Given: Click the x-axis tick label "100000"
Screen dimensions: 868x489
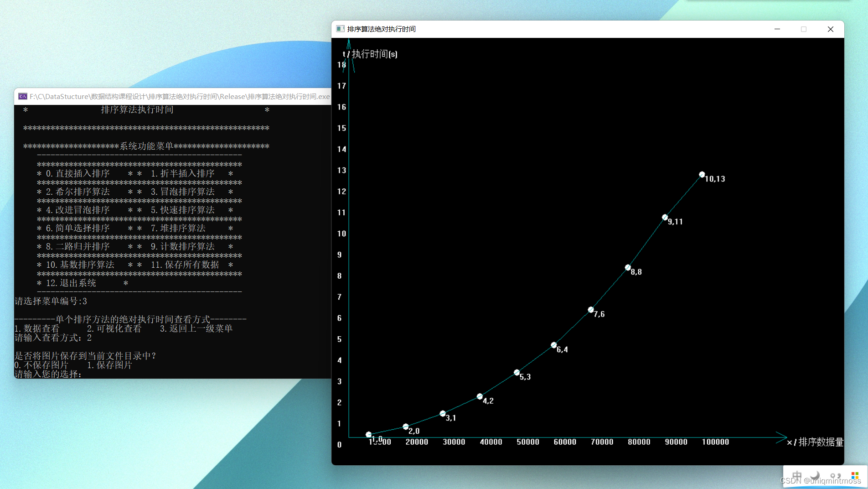Looking at the screenshot, I should (715, 442).
